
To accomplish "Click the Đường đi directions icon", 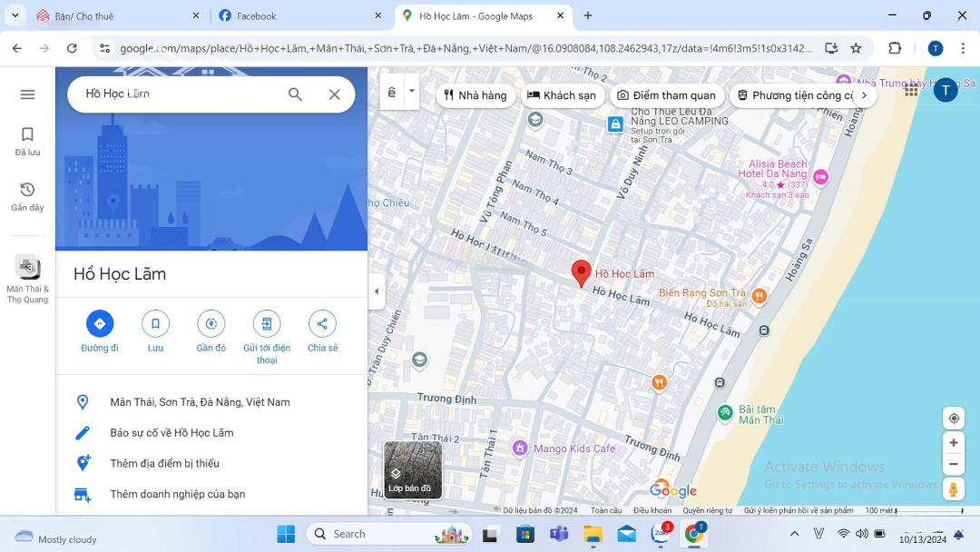I will (100, 324).
